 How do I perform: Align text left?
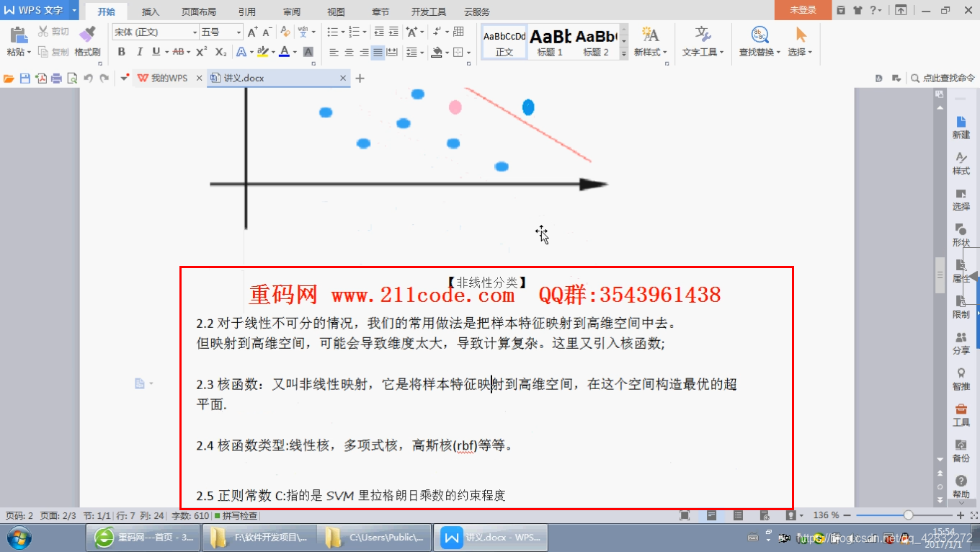point(334,52)
